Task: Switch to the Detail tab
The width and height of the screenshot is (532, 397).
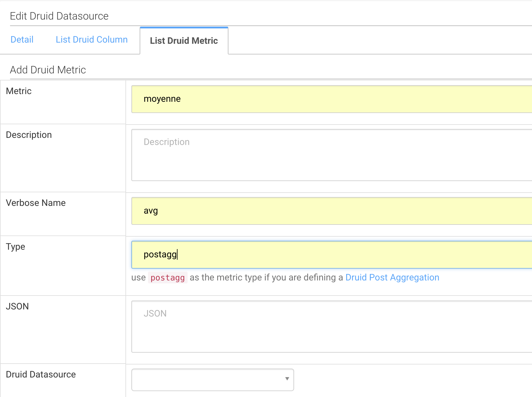Action: click(x=22, y=39)
